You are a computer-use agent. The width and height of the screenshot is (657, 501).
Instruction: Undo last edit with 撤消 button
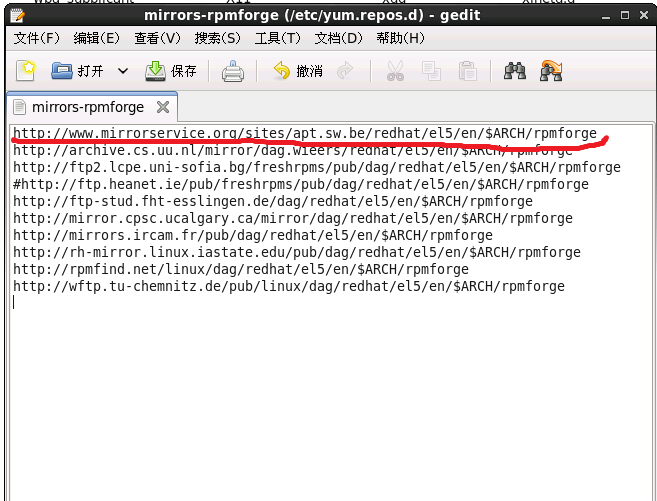pos(298,71)
